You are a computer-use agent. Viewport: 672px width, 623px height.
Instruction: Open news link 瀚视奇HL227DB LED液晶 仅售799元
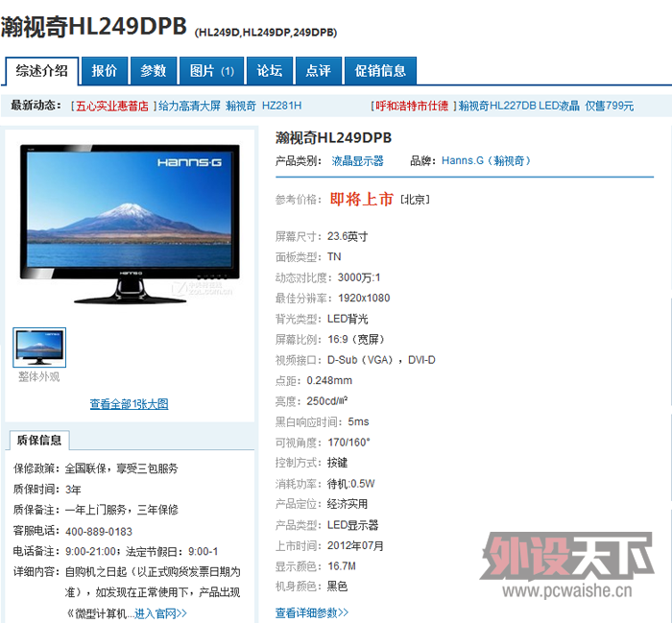click(x=546, y=106)
